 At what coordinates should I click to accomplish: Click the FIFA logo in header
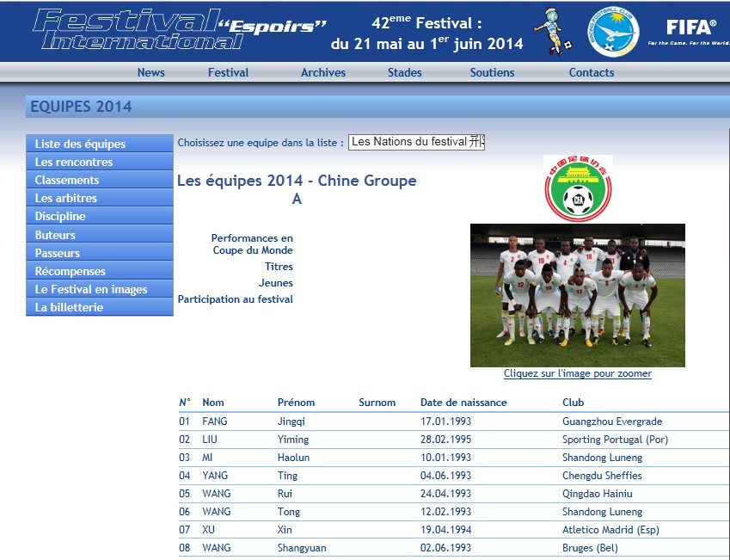tap(690, 31)
